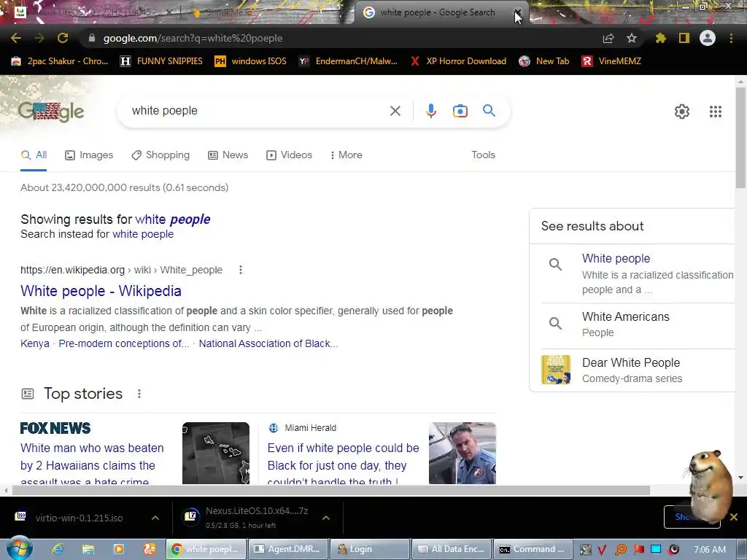Open the Tools search options
The width and height of the screenshot is (747, 560).
click(x=483, y=155)
